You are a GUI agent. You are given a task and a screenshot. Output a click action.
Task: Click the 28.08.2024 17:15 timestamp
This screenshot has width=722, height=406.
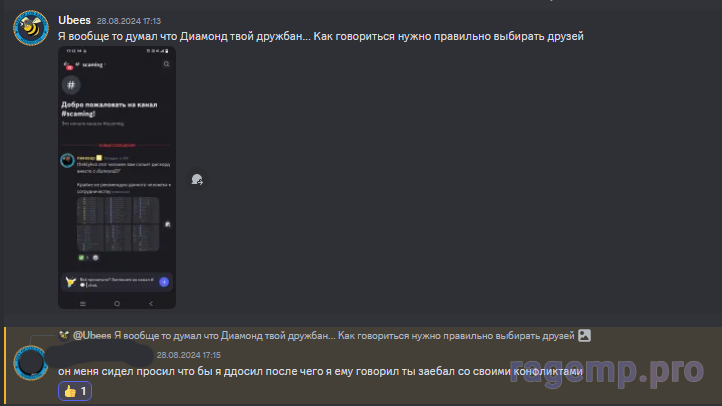tap(188, 355)
